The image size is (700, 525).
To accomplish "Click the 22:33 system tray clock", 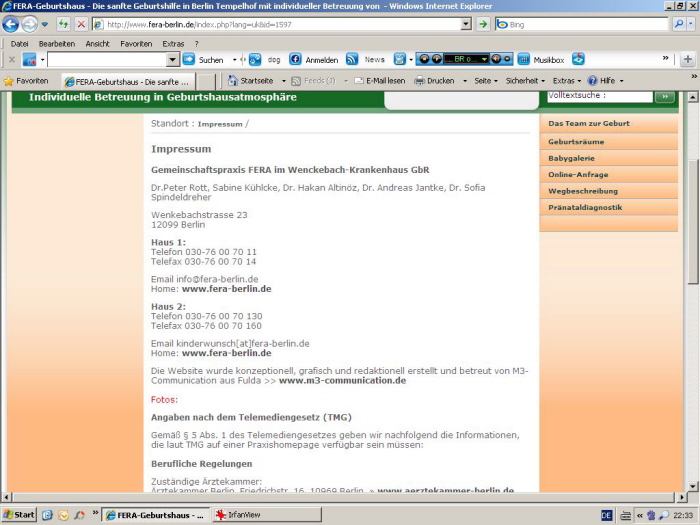I will point(683,515).
